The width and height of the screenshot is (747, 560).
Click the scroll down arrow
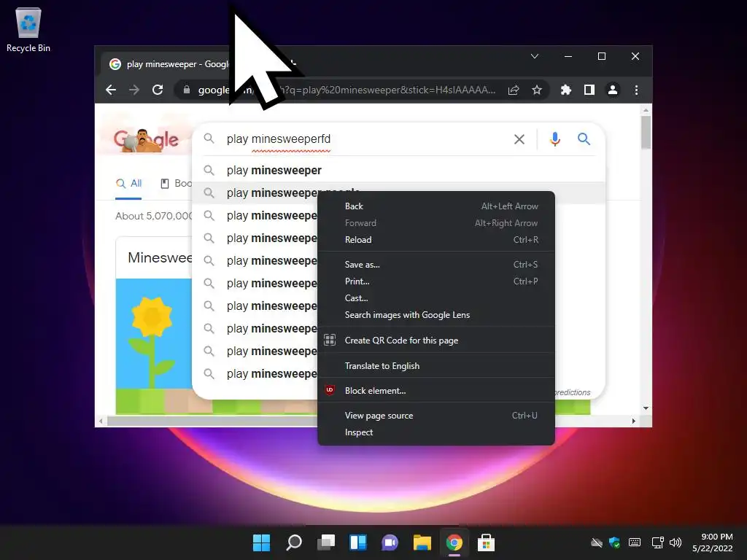coord(646,408)
